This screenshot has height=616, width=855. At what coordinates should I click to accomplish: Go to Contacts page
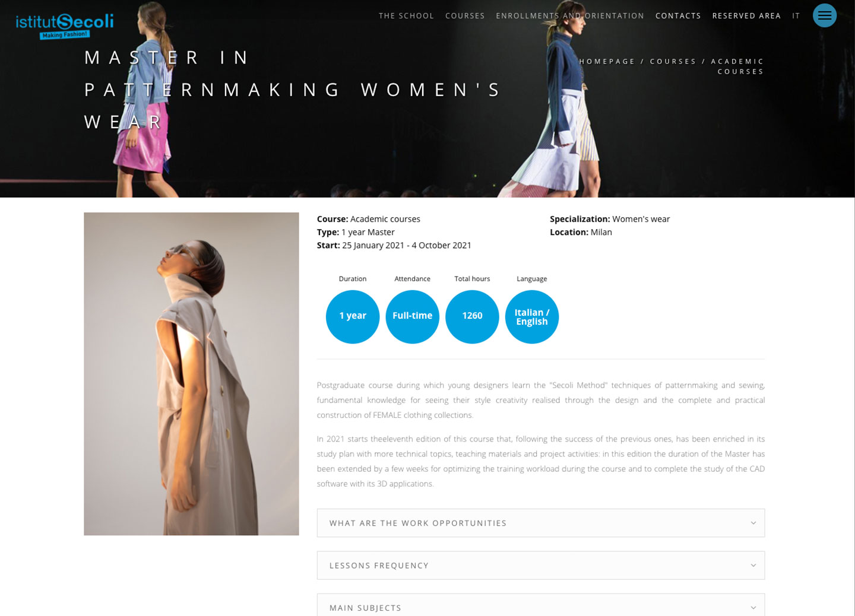[x=678, y=16]
